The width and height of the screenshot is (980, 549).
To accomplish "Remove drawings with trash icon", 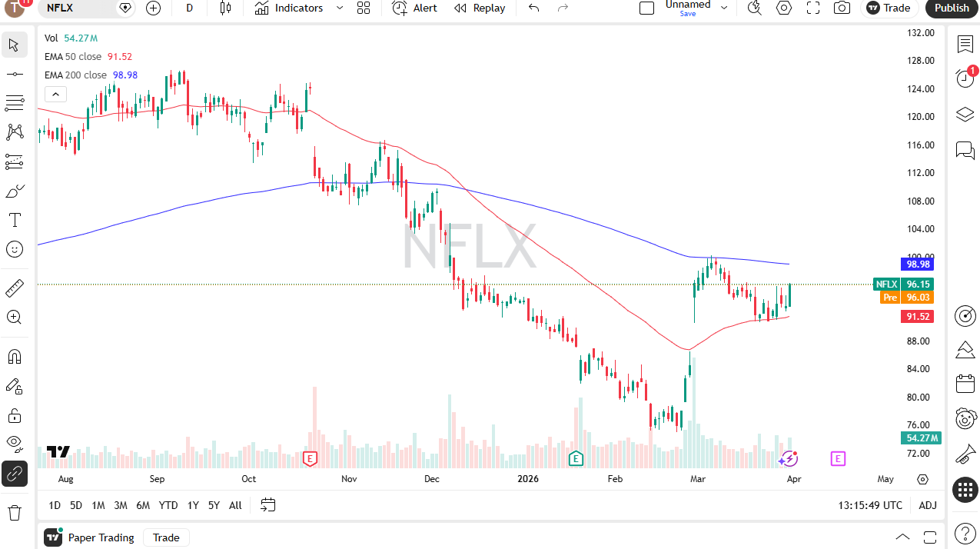I will click(x=14, y=512).
